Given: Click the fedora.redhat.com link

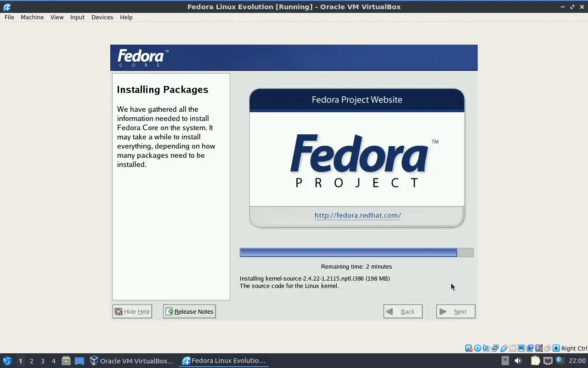Looking at the screenshot, I should point(357,215).
